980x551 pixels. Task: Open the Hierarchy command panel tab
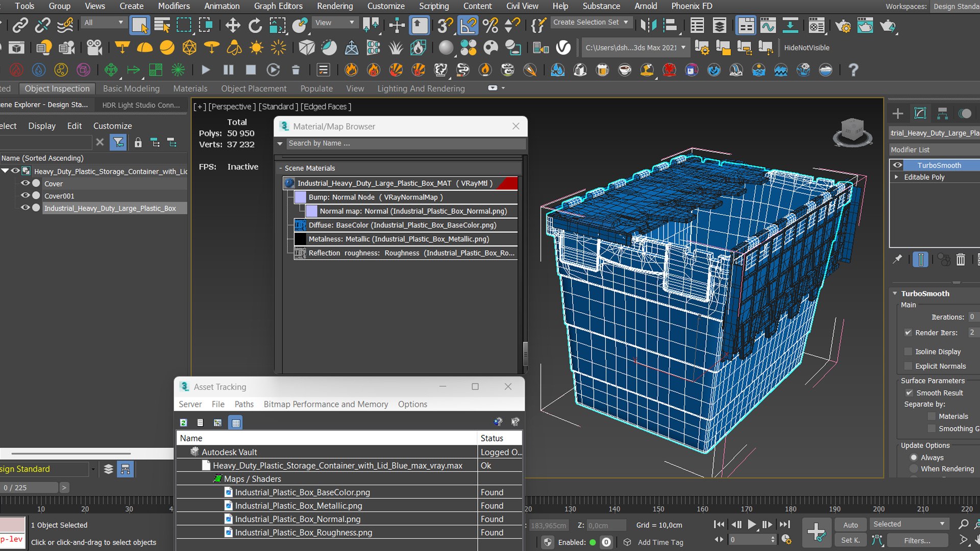(943, 113)
